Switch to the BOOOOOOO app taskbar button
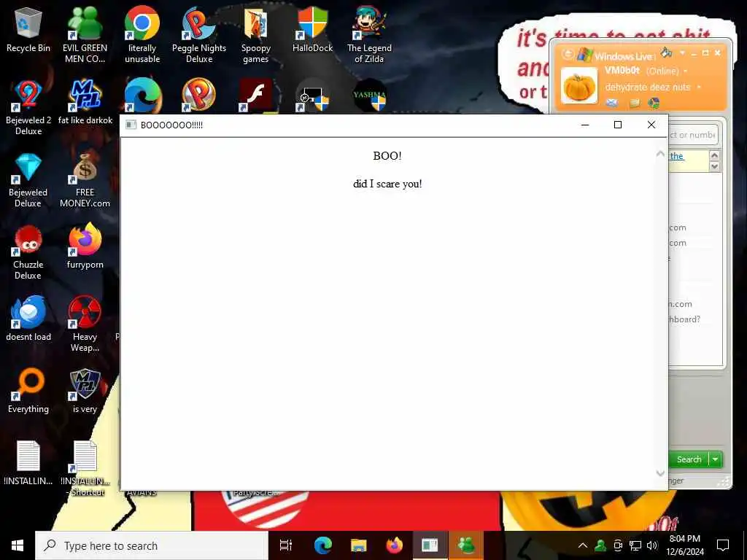747x560 pixels. [430, 545]
